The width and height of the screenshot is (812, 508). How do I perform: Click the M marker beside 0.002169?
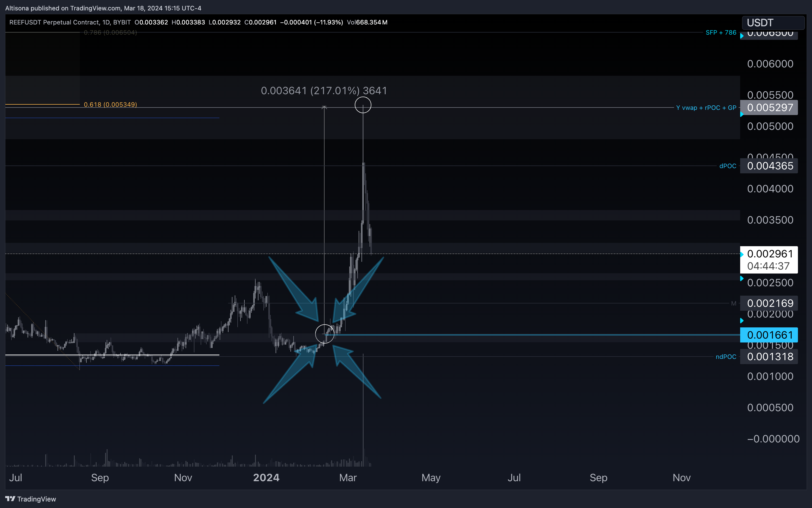pos(733,303)
